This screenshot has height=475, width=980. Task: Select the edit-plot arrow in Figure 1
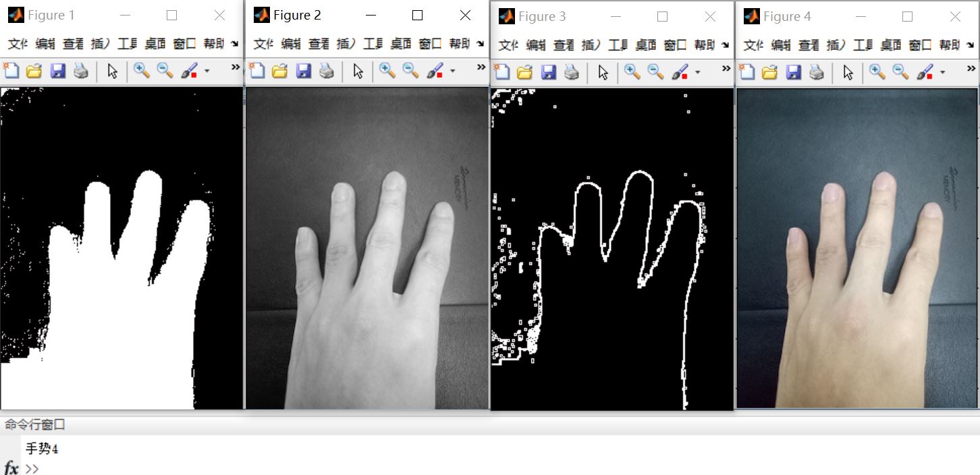click(x=113, y=71)
